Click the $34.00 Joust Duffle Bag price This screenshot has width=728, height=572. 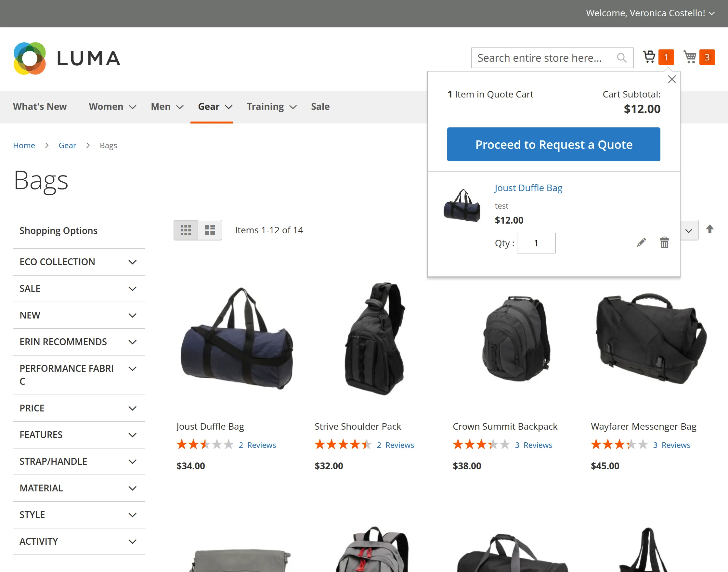coord(190,466)
